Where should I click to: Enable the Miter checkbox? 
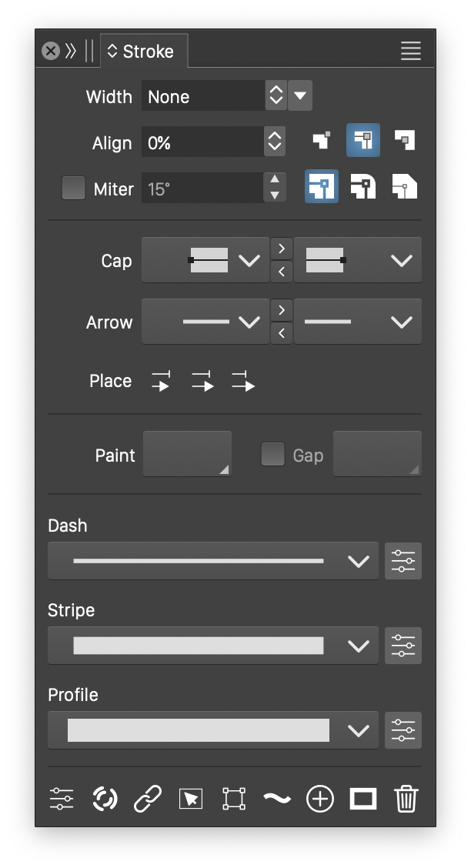[74, 189]
